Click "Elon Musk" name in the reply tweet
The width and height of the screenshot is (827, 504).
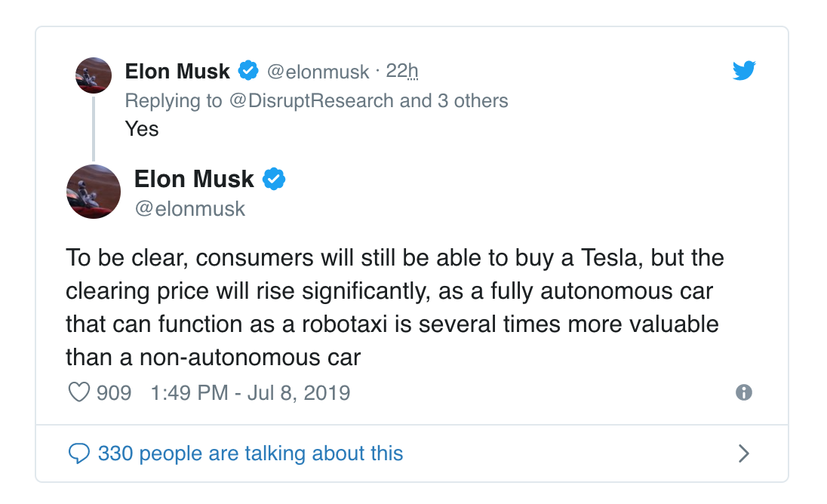[x=177, y=72]
